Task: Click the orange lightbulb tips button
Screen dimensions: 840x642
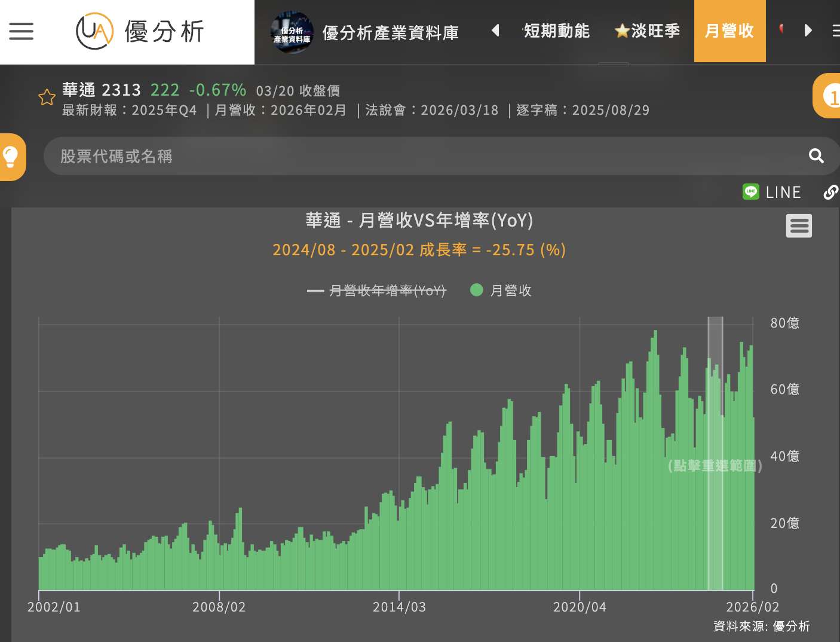Action: [11, 157]
